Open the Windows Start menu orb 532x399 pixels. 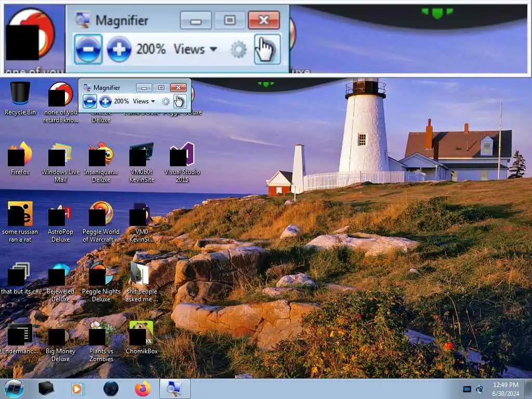coord(14,389)
